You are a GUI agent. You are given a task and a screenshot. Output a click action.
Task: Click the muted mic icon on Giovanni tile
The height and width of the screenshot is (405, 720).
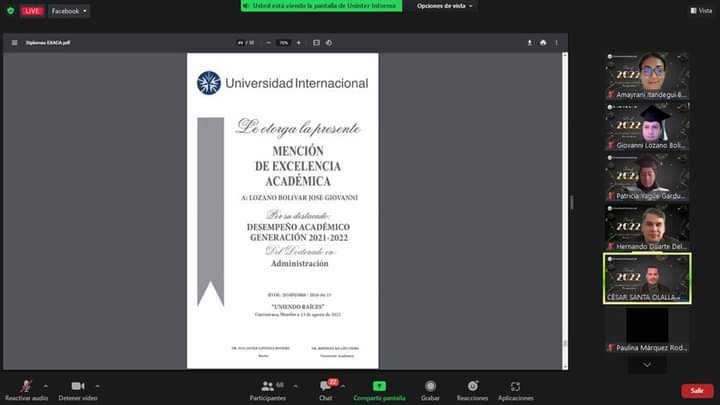point(610,145)
